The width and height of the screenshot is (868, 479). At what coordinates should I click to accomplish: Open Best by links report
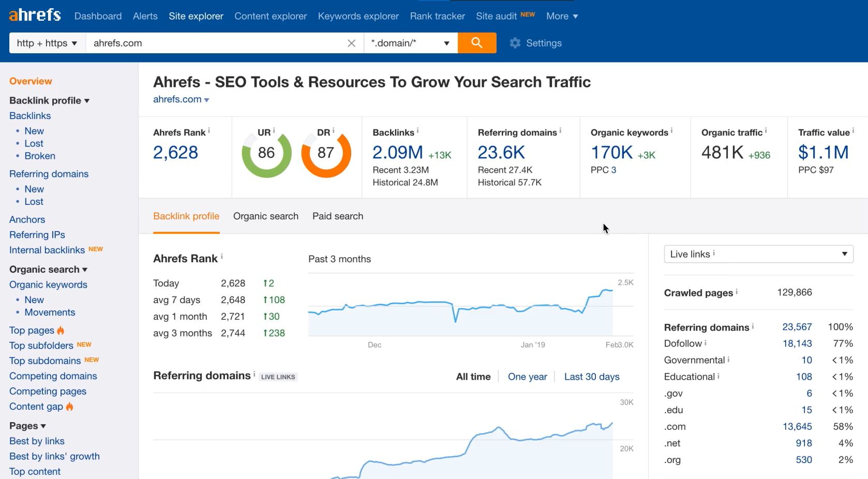tap(37, 441)
